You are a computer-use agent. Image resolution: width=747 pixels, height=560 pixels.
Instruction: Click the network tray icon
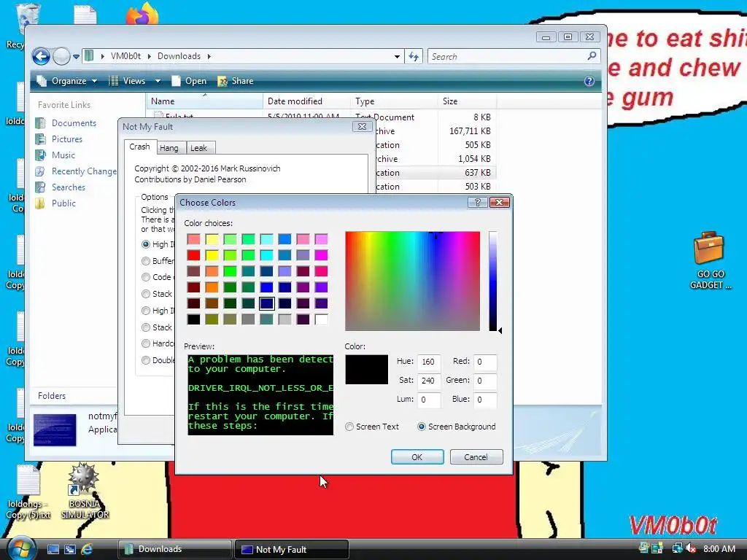click(676, 548)
